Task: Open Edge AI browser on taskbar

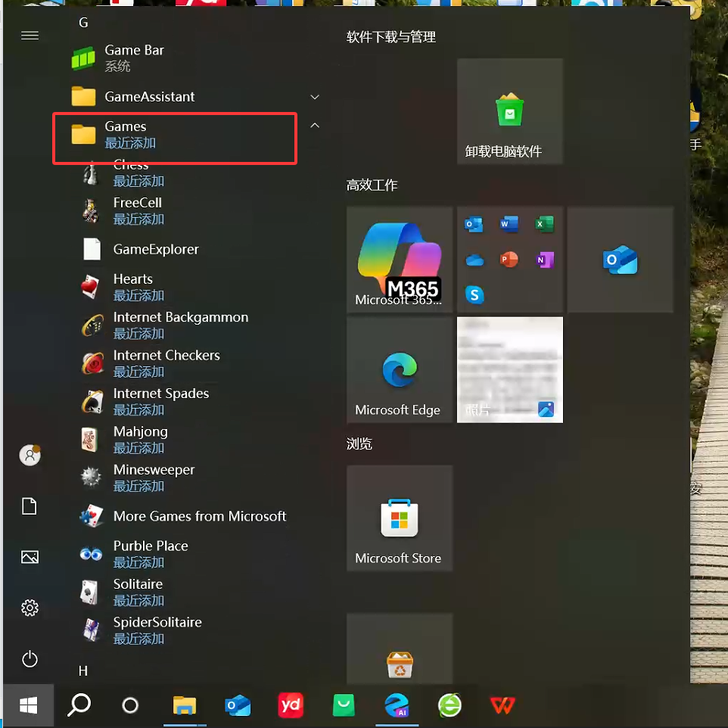Action: [397, 706]
